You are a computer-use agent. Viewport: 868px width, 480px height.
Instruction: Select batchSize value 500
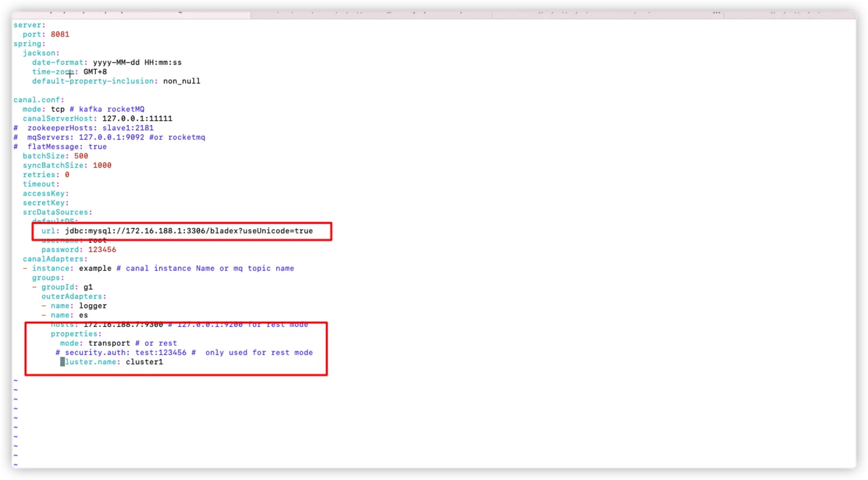coord(81,156)
